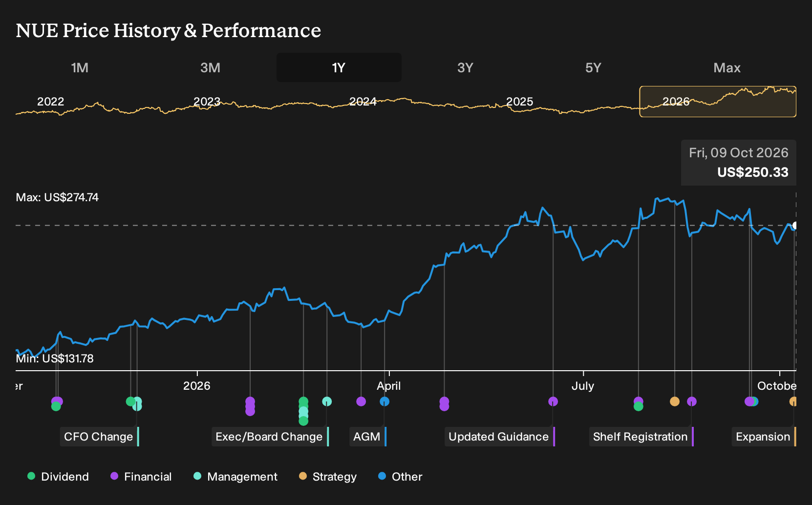Open the Expansion event label
Viewport: 812px width, 505px height.
pyautogui.click(x=764, y=437)
